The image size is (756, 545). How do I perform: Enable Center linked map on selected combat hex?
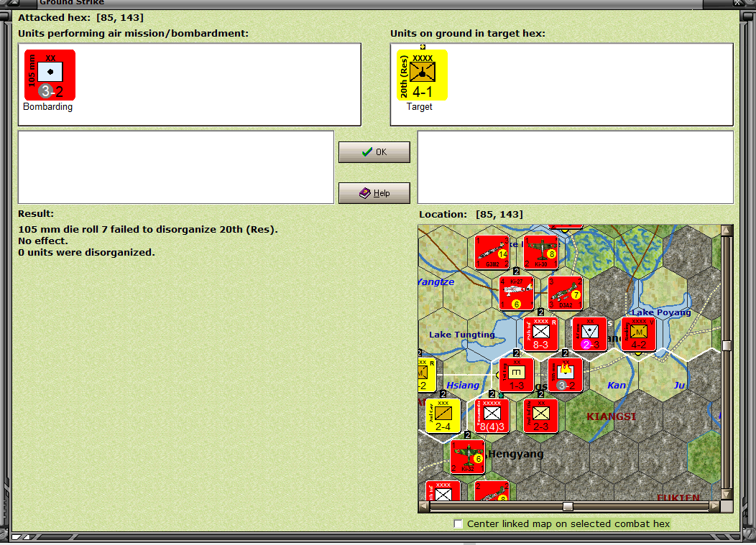(458, 523)
